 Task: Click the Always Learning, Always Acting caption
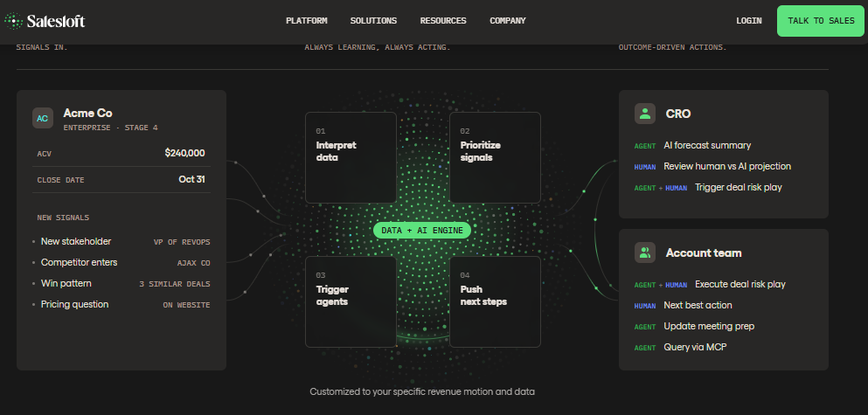pos(378,48)
